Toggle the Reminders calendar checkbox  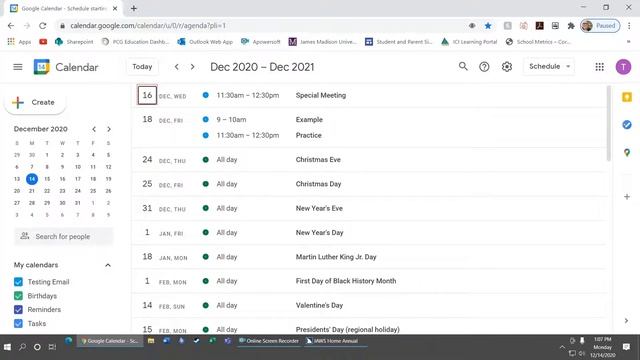[18, 309]
